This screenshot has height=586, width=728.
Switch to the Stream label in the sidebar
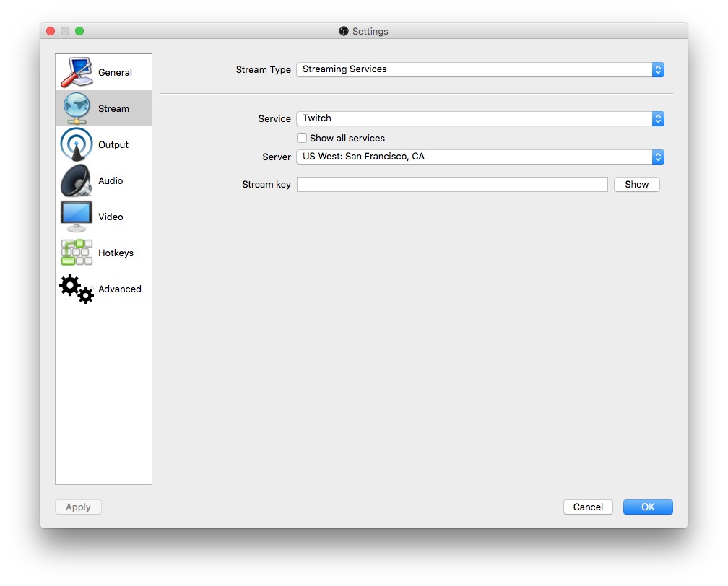(x=114, y=108)
